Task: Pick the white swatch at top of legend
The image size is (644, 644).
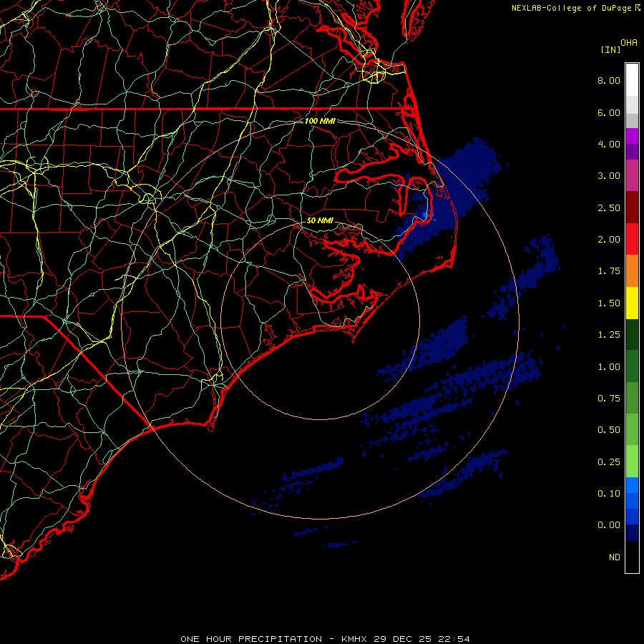Action: [x=632, y=80]
